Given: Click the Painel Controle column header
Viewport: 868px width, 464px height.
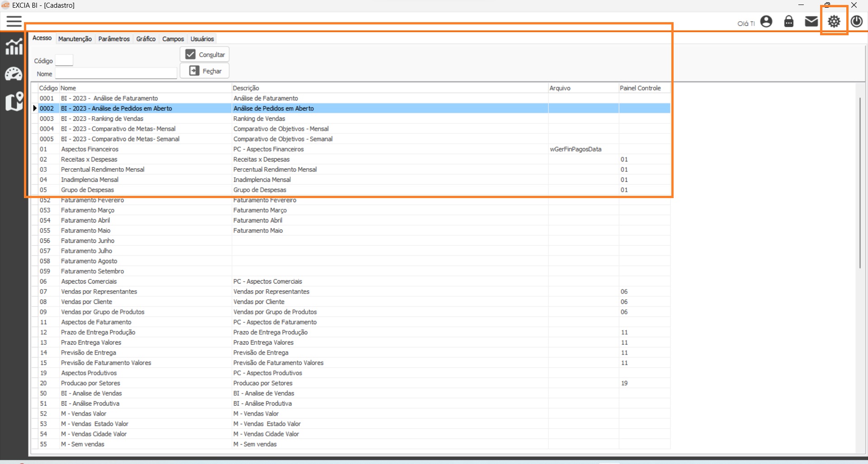Looking at the screenshot, I should pos(640,88).
